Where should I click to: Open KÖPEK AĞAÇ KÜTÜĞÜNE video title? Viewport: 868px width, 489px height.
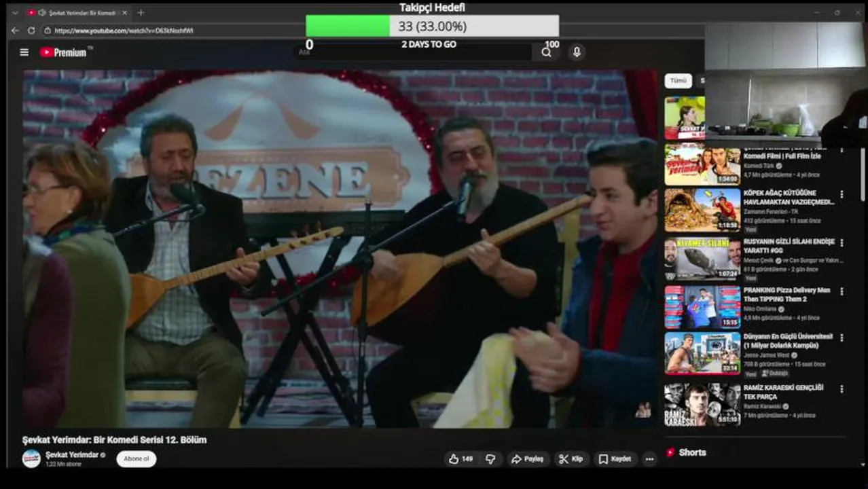(x=789, y=197)
